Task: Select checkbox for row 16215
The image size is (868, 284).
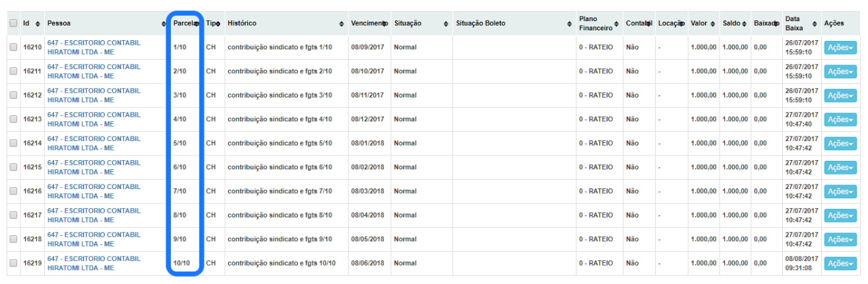Action: pos(14,167)
